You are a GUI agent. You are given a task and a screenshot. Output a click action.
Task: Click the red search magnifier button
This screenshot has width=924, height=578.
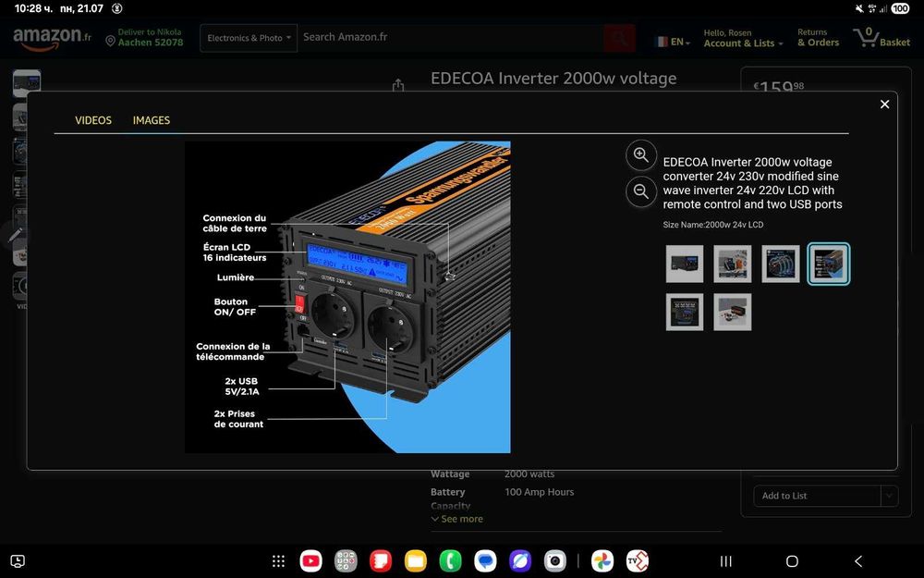[x=619, y=38]
